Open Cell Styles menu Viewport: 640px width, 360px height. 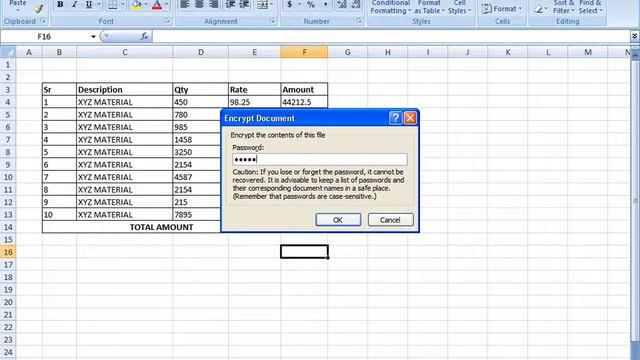[x=460, y=7]
